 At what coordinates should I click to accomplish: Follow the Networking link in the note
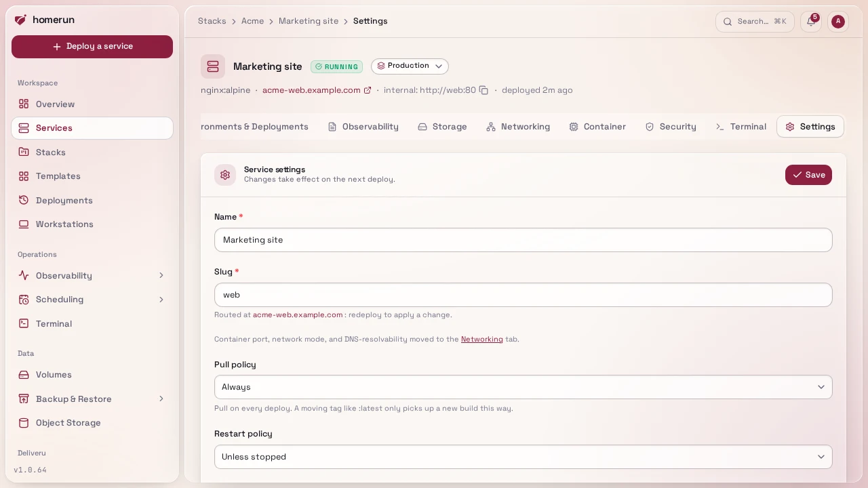click(482, 339)
